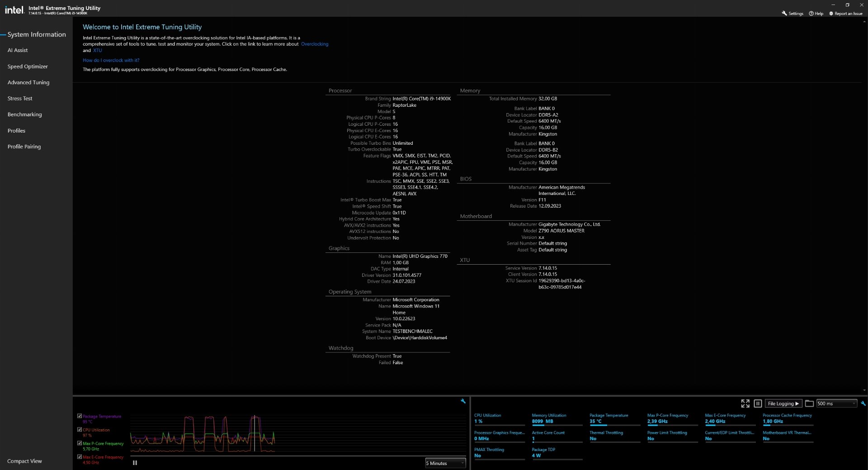
Task: Click the white time marker in graph
Action: pyautogui.click(x=255, y=433)
